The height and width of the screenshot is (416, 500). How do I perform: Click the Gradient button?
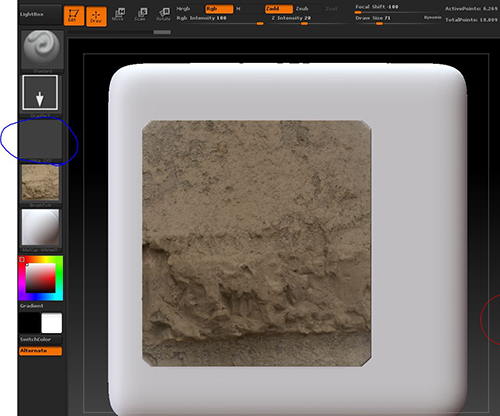40,306
